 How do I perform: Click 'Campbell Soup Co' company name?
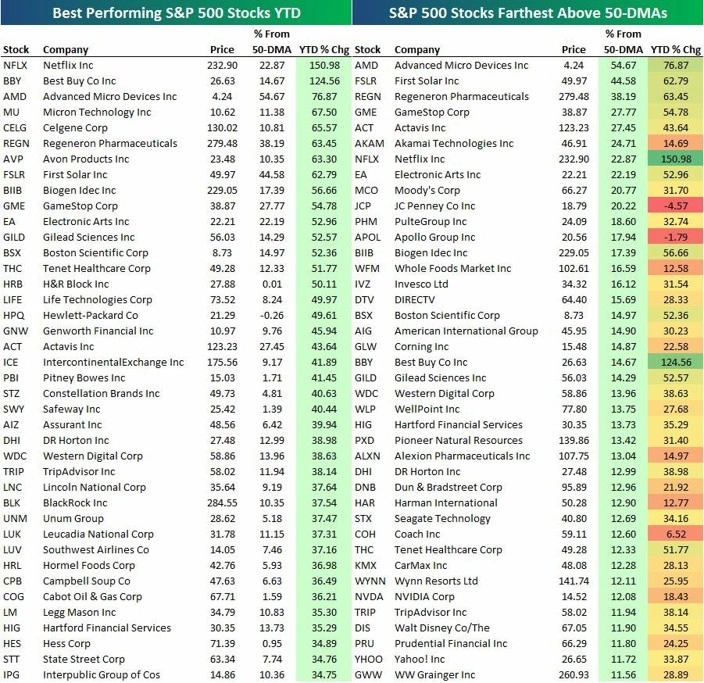point(87,581)
